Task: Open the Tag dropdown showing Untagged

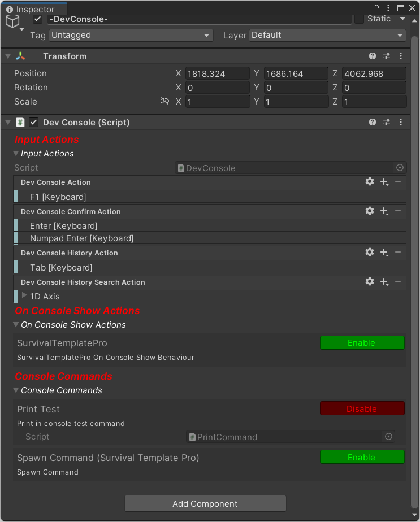Action: pyautogui.click(x=131, y=35)
